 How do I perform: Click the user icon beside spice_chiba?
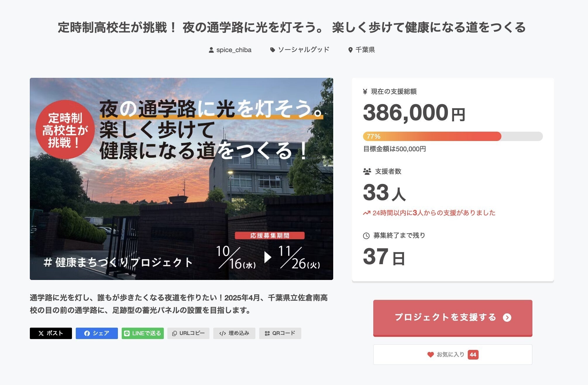pyautogui.click(x=211, y=50)
